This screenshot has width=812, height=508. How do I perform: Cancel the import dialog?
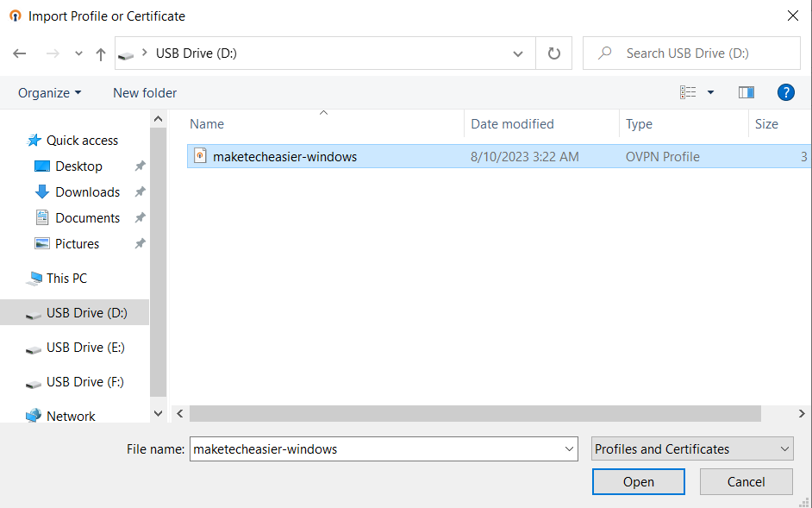(x=746, y=481)
